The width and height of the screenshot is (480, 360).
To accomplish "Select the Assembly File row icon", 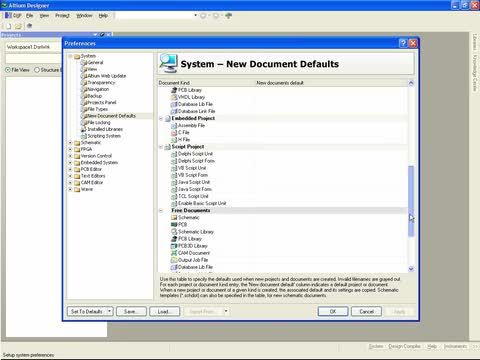I will 174,126.
